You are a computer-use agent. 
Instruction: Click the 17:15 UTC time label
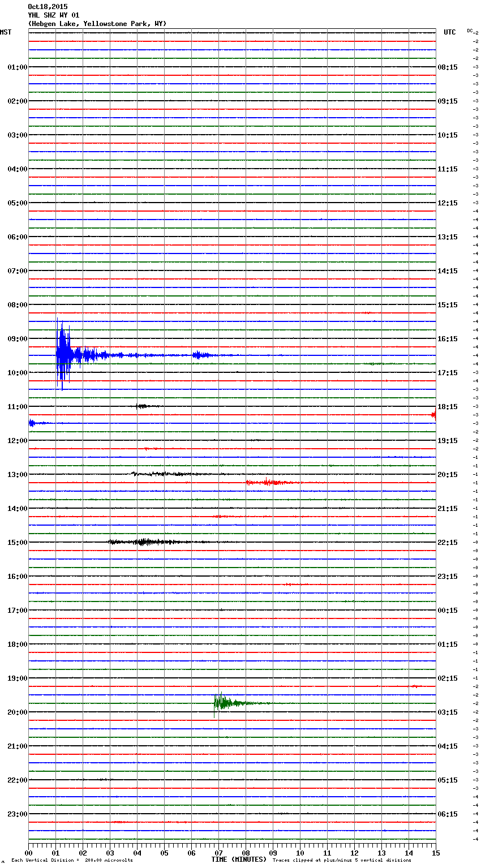pyautogui.click(x=448, y=373)
